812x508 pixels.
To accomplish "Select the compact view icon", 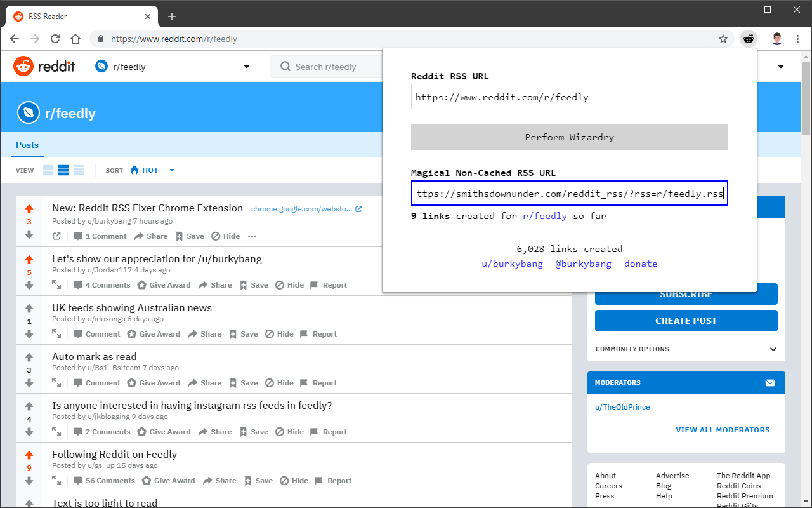I will coord(78,170).
